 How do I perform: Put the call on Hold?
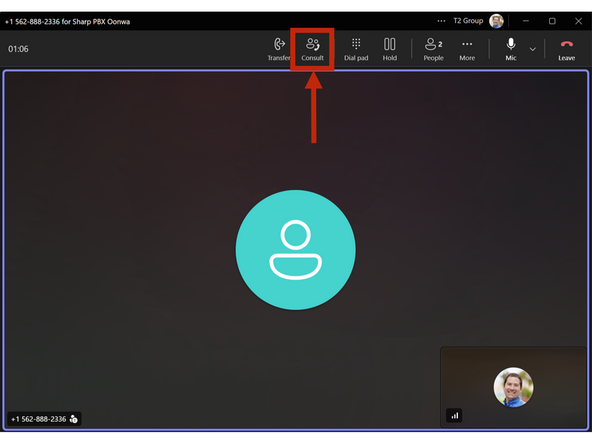(390, 49)
